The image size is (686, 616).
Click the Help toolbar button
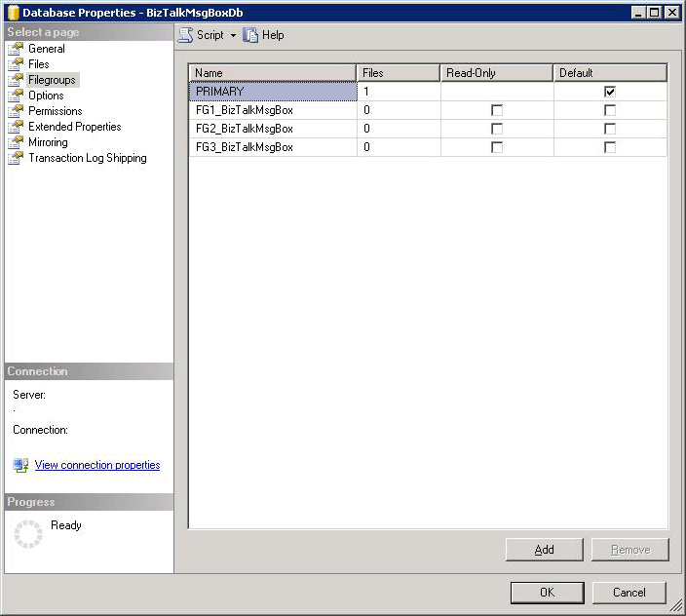point(263,35)
